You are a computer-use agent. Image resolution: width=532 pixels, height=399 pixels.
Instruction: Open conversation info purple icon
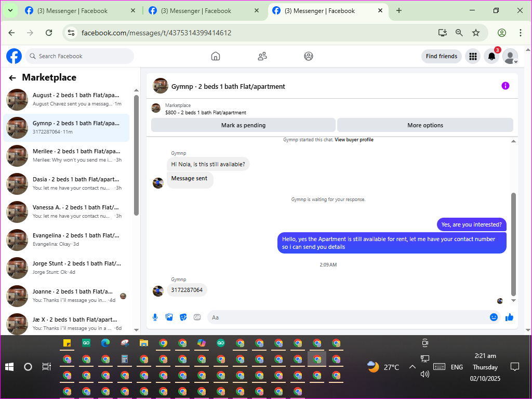coord(505,86)
